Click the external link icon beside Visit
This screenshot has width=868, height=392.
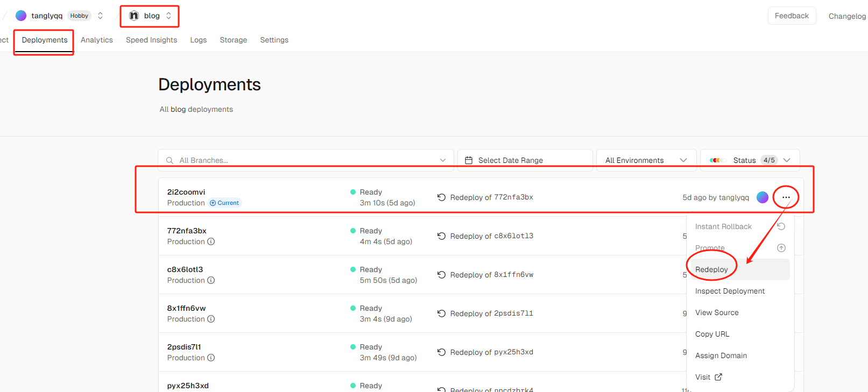(x=718, y=377)
